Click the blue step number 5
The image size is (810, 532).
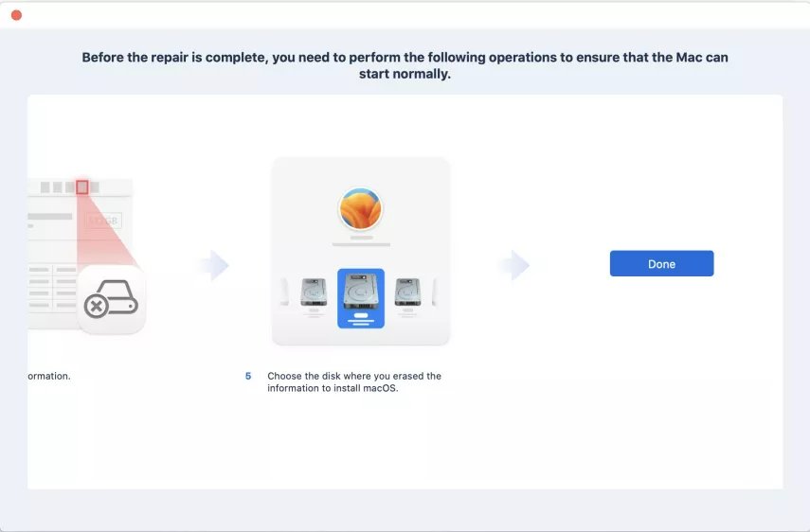coord(248,376)
